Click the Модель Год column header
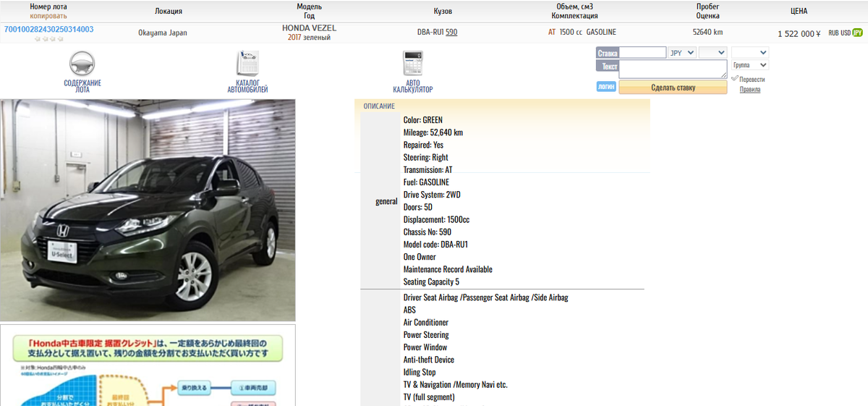 [x=309, y=11]
